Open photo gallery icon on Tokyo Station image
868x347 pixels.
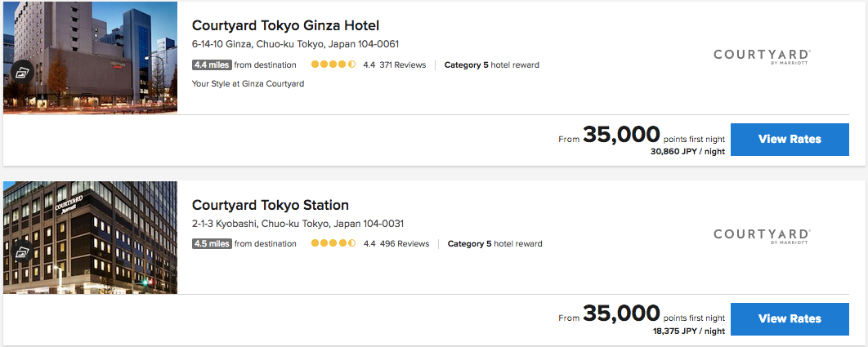coord(21,252)
